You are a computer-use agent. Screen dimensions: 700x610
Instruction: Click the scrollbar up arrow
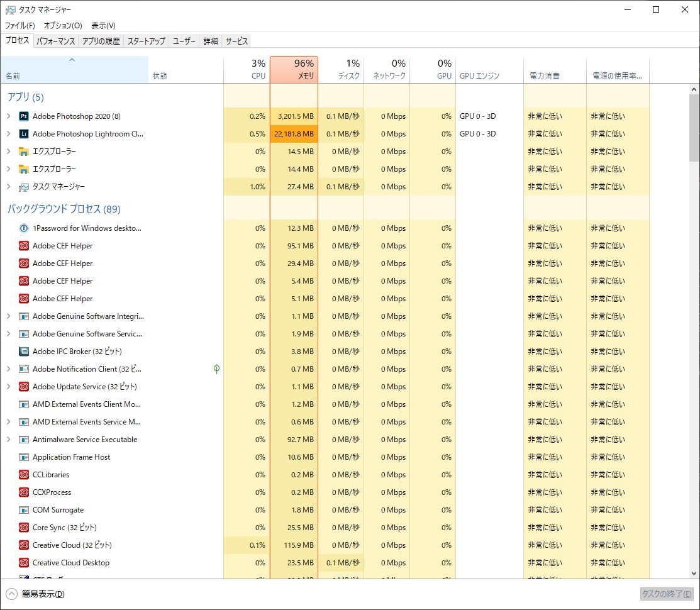[694, 89]
